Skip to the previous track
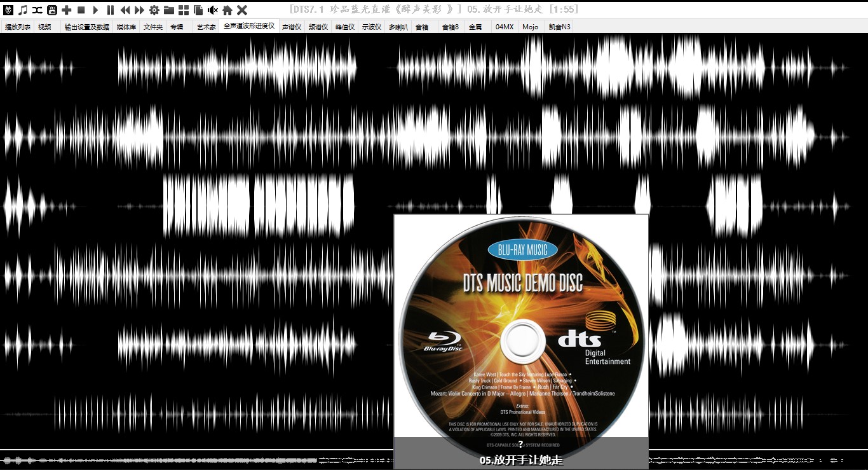 tap(125, 10)
